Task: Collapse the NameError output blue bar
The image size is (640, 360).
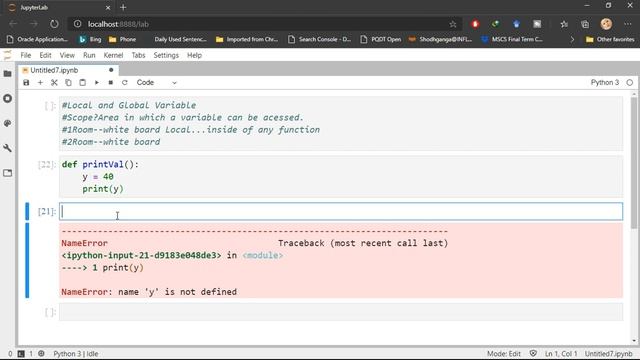Action: [x=27, y=260]
